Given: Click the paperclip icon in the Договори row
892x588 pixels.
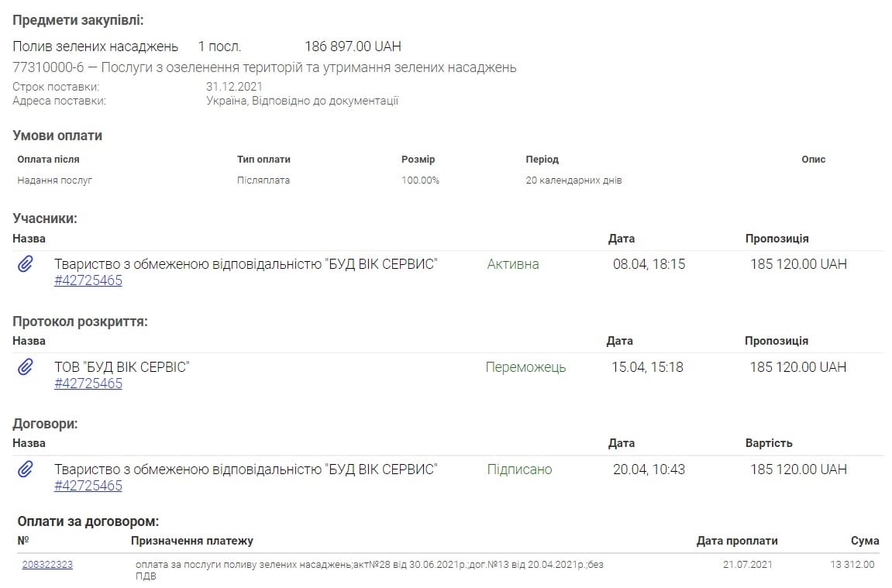Looking at the screenshot, I should coord(26,469).
